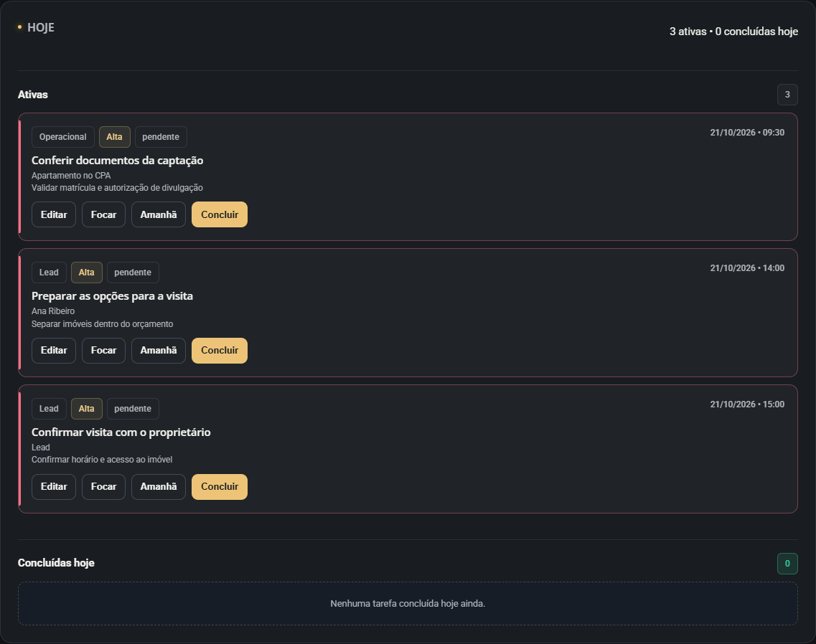Image resolution: width=816 pixels, height=644 pixels.
Task: Click the Alta badge on Confirmar visita task
Action: 86,408
